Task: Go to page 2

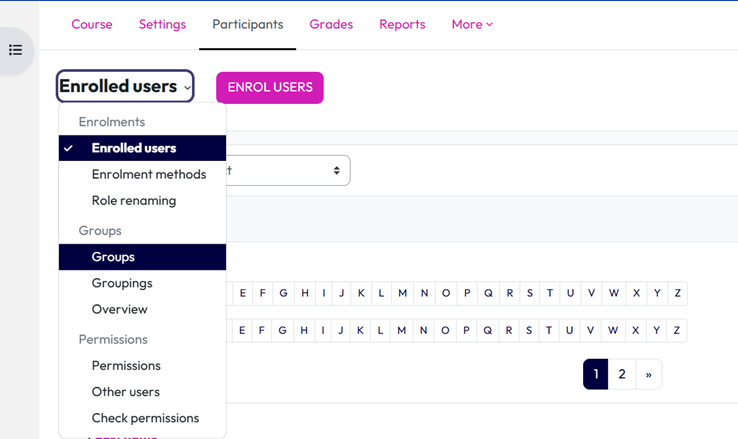Action: click(x=622, y=374)
